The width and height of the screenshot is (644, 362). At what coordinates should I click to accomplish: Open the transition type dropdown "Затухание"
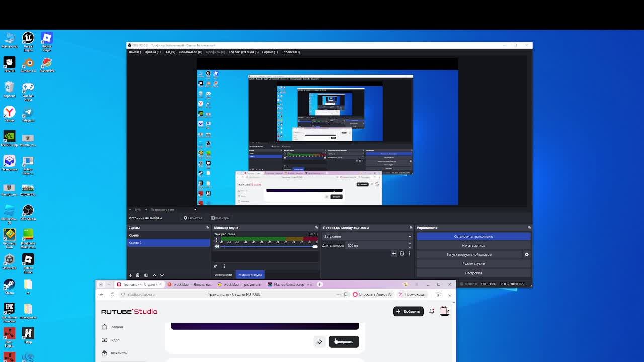coord(367,236)
